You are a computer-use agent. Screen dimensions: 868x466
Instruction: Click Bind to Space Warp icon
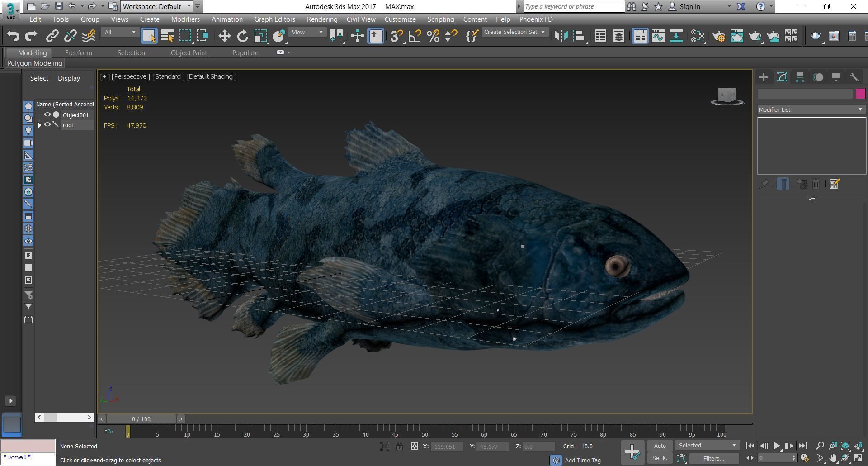(x=89, y=36)
